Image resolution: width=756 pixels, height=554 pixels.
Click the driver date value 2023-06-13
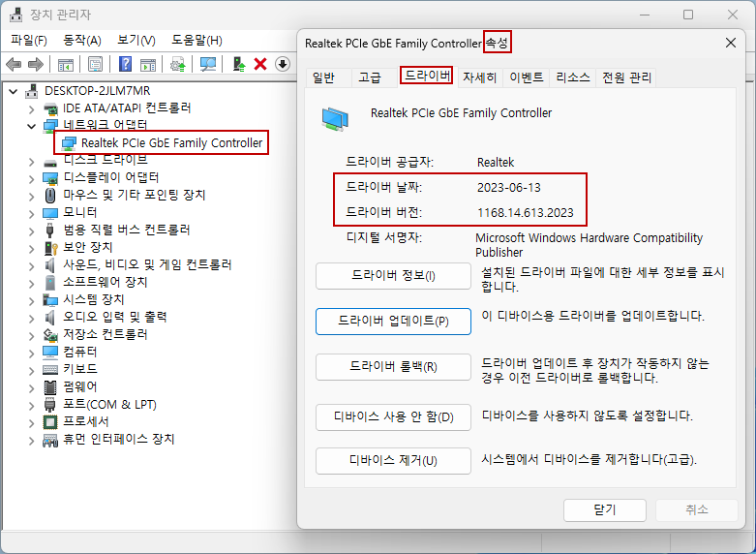pyautogui.click(x=508, y=187)
